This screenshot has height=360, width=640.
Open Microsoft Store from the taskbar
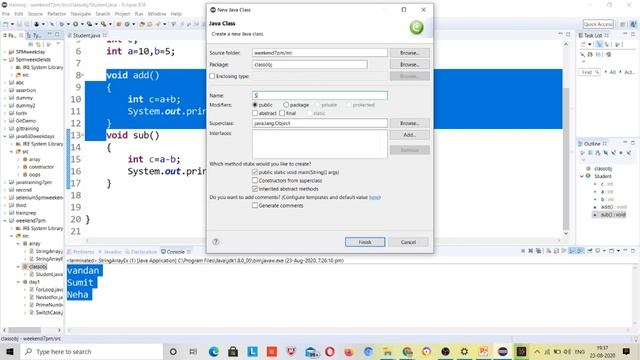coord(233,351)
